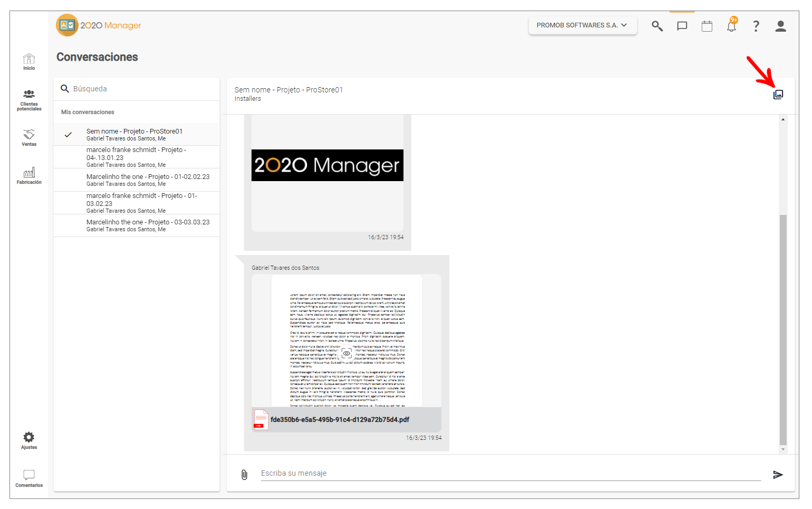Viewport: 812px width, 509px height.
Task: Click the timestamp under the image message
Action: coord(386,237)
